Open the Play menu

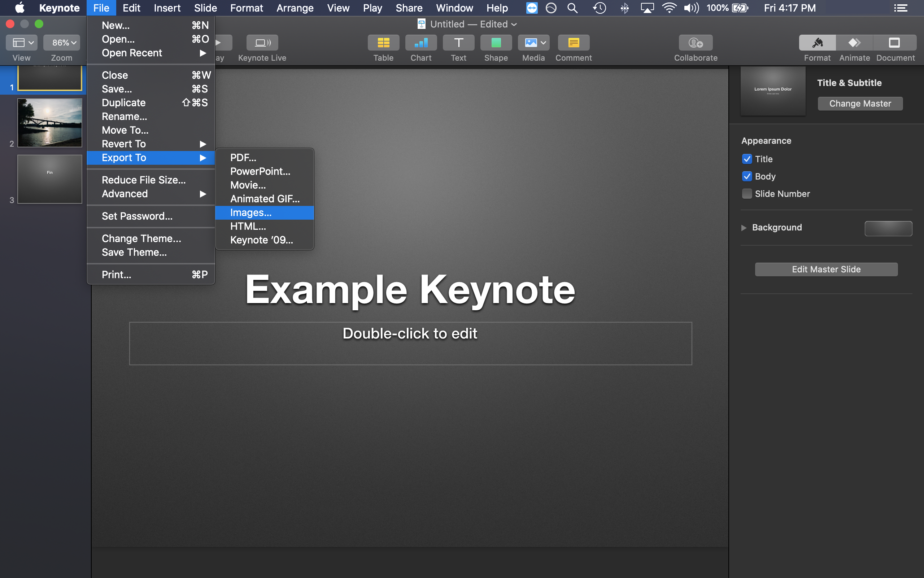372,8
